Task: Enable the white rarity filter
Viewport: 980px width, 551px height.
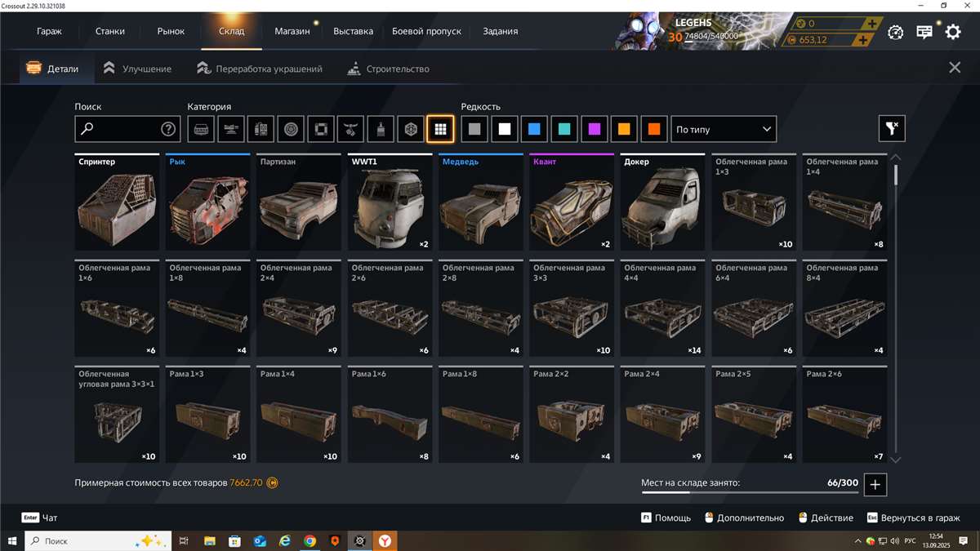Action: tap(506, 128)
